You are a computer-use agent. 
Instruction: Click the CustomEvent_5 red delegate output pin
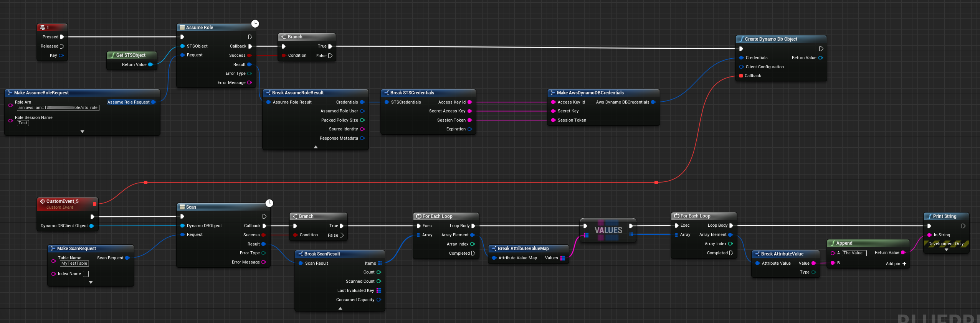pos(94,204)
